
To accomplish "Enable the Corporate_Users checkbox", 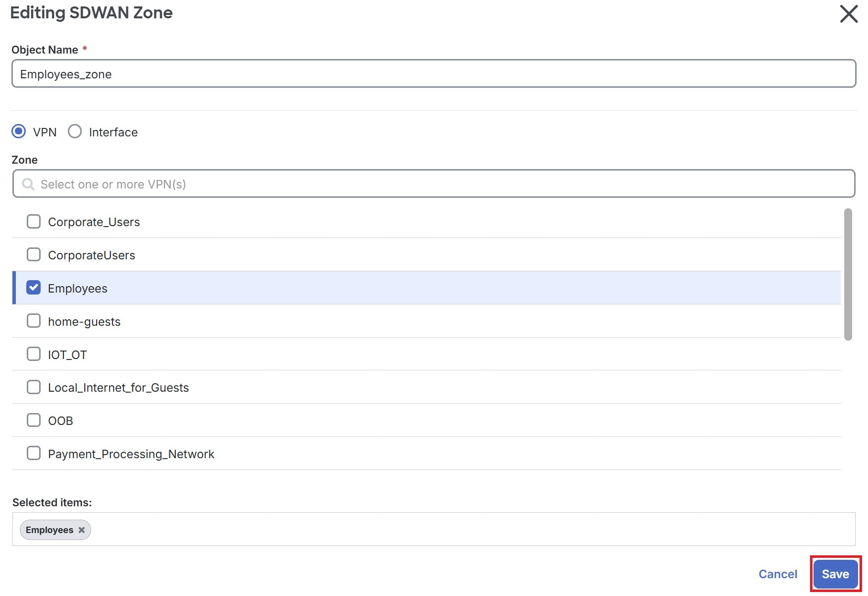I will pos(33,222).
